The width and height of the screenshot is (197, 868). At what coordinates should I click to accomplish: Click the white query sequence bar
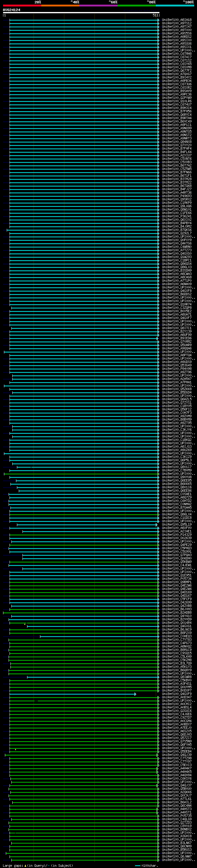81,13
